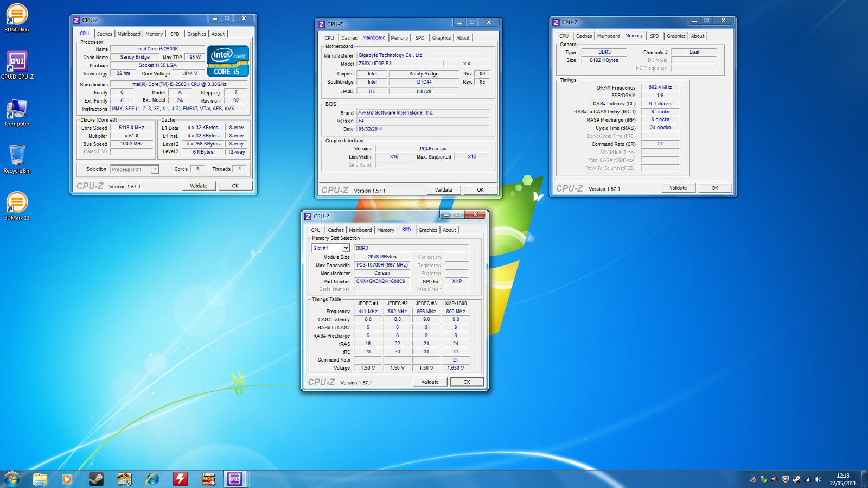This screenshot has height=488, width=868.
Task: Click the BIOS date 05/02/2011 field
Action: 423,129
